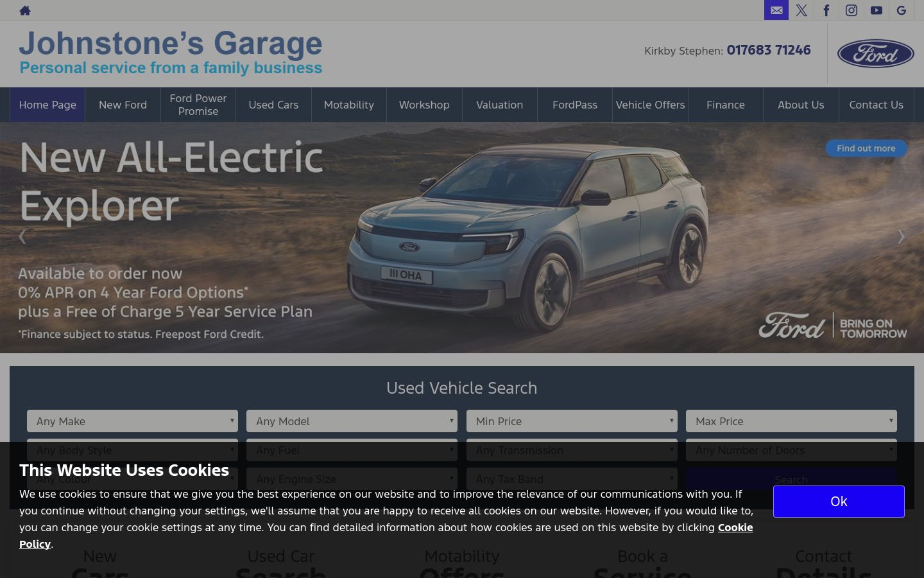Expand the Max Price dropdown
This screenshot has width=924, height=578.
791,421
